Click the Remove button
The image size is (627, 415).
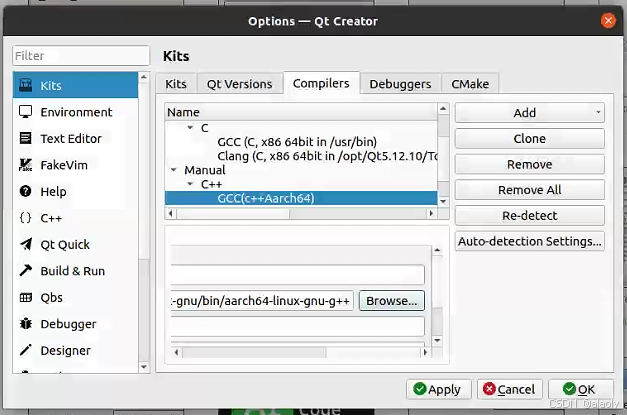pos(529,164)
